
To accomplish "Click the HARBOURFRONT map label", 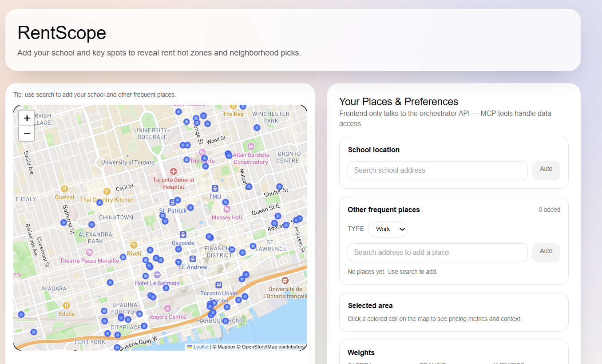I will click(220, 320).
